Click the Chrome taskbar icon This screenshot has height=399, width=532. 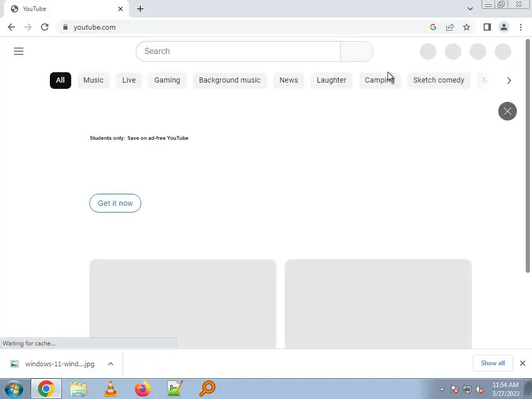[46, 389]
